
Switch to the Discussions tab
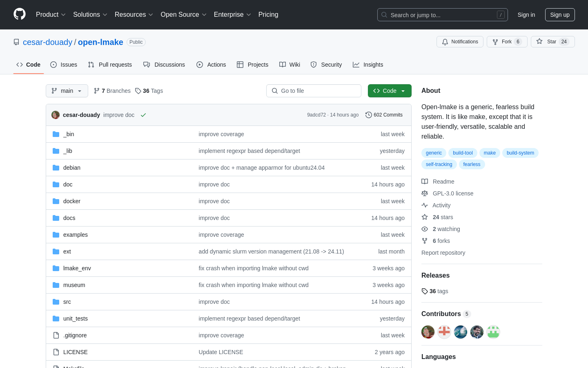[x=164, y=65]
